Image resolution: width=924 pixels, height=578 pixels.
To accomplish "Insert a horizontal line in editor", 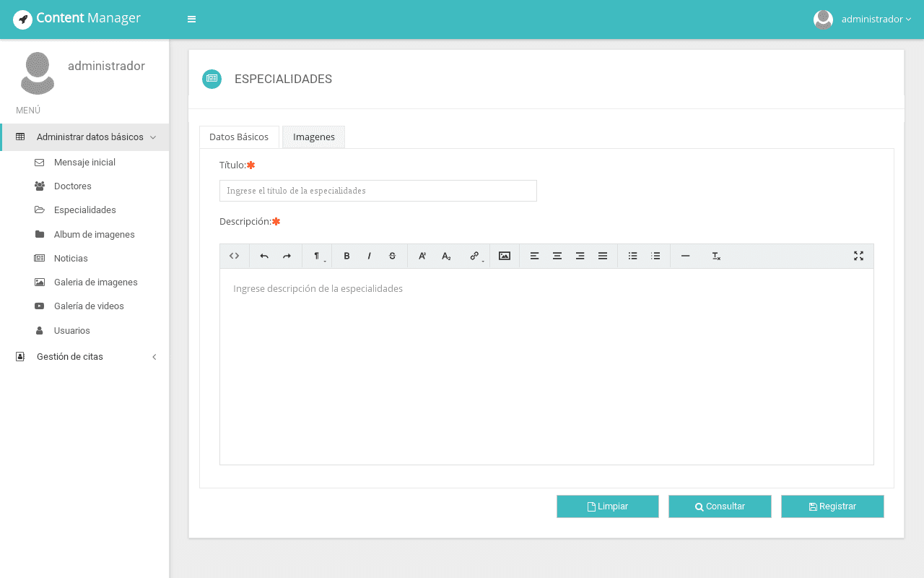I will pyautogui.click(x=685, y=256).
